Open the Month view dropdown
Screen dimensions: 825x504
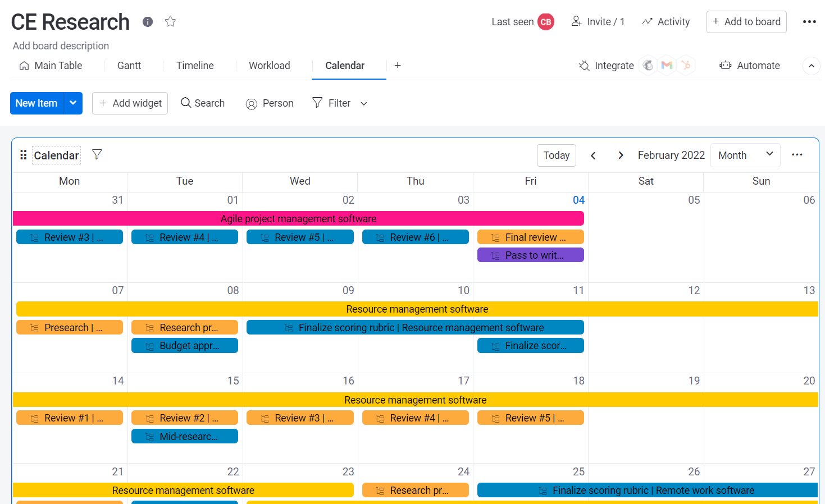[745, 155]
